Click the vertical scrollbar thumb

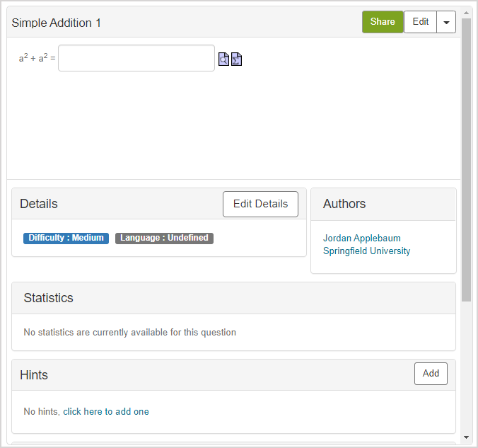(466, 159)
